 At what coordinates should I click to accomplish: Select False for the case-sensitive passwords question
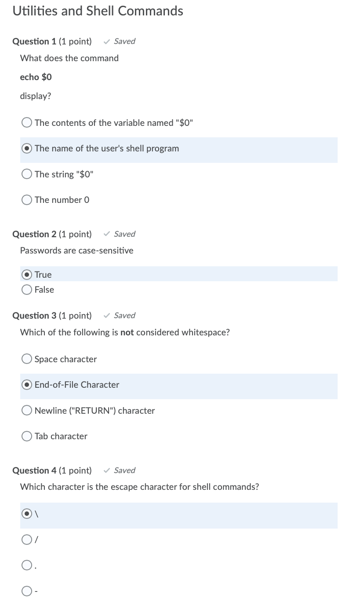click(26, 290)
